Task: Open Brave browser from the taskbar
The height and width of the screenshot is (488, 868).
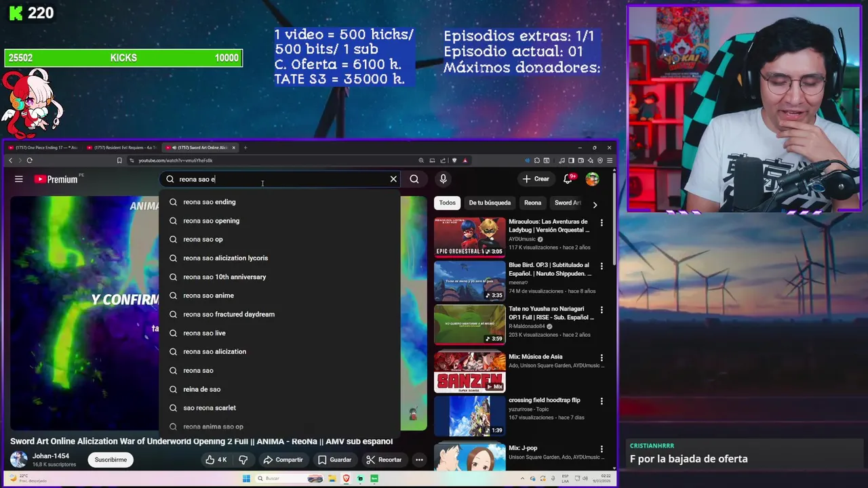Action: tap(347, 479)
